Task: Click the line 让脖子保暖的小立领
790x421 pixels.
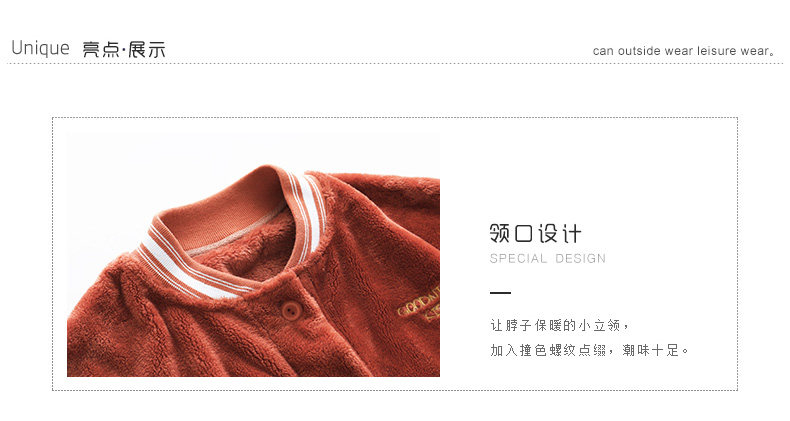Action: (x=560, y=325)
